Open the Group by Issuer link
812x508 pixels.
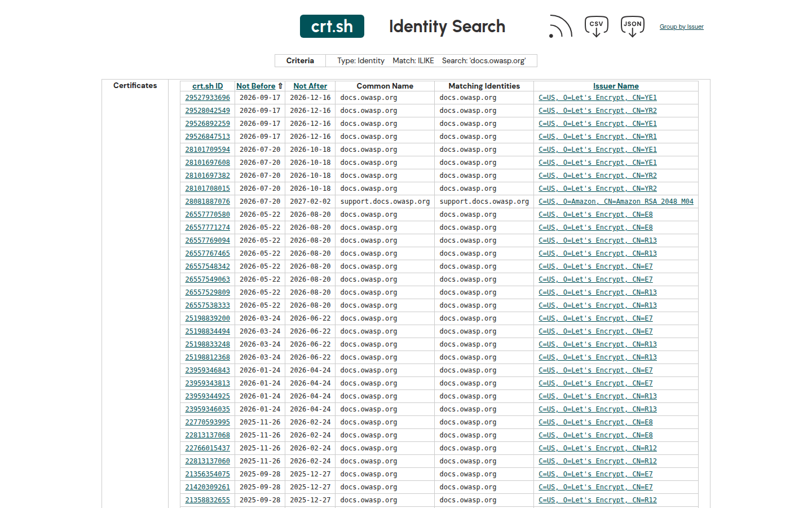682,27
